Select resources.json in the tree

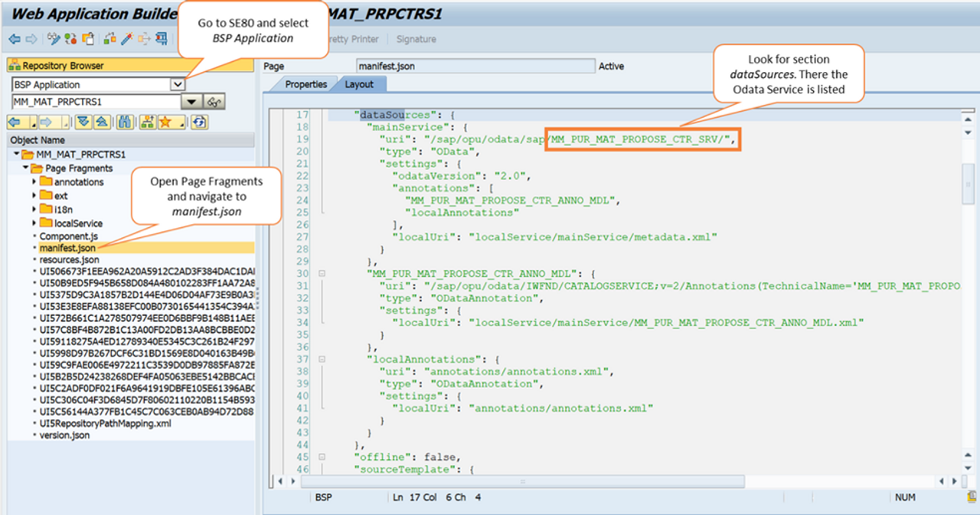click(69, 259)
